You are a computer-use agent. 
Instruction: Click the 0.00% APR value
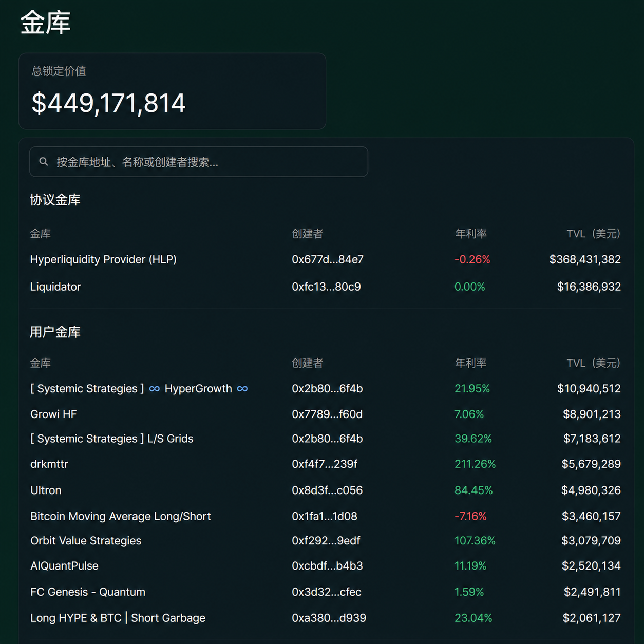(x=469, y=287)
